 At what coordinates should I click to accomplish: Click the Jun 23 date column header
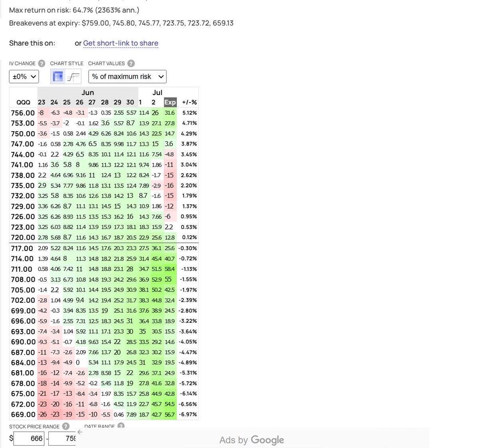tap(42, 103)
